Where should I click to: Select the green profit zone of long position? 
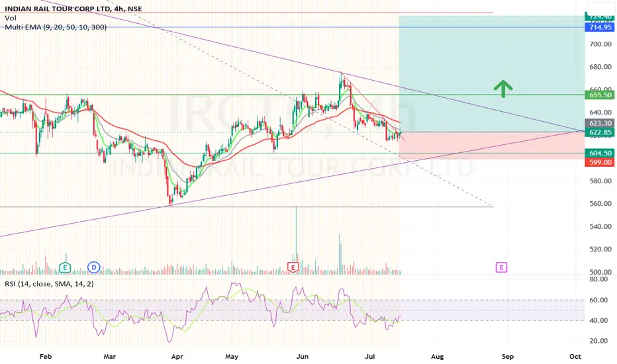click(x=492, y=73)
